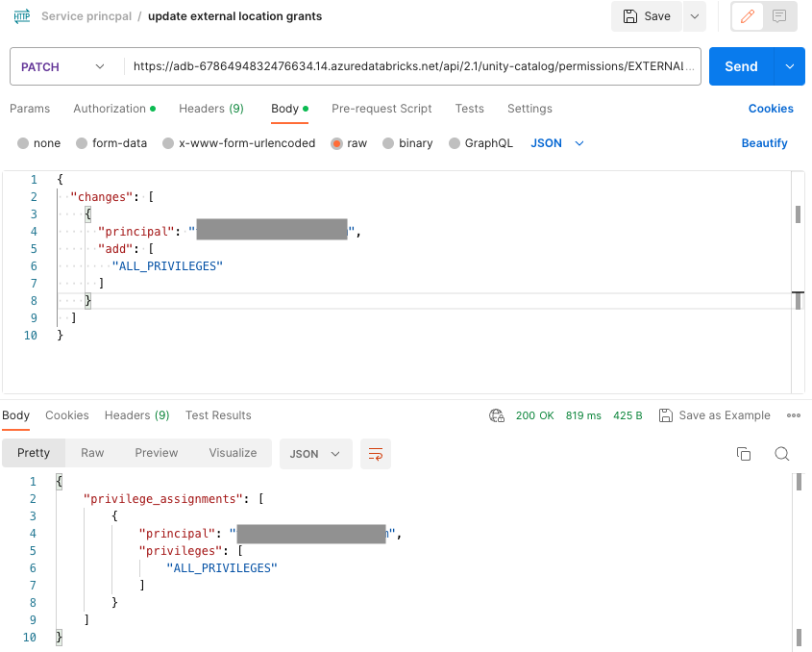Search response with magnifier icon
The height and width of the screenshot is (652, 812).
[x=782, y=454]
